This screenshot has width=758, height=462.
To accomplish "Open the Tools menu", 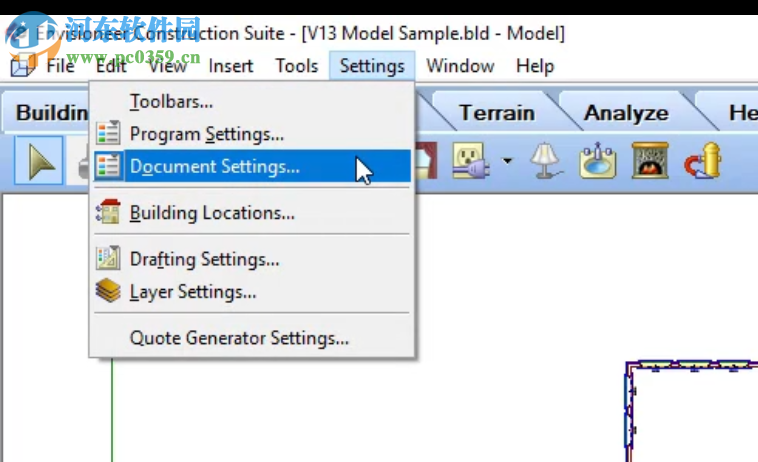I will (x=297, y=66).
